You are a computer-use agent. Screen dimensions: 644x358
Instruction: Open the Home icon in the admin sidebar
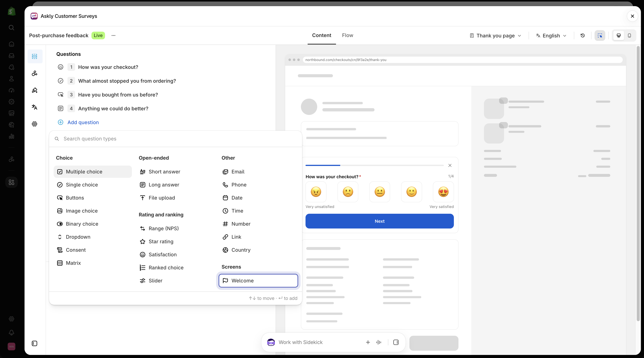point(11,44)
